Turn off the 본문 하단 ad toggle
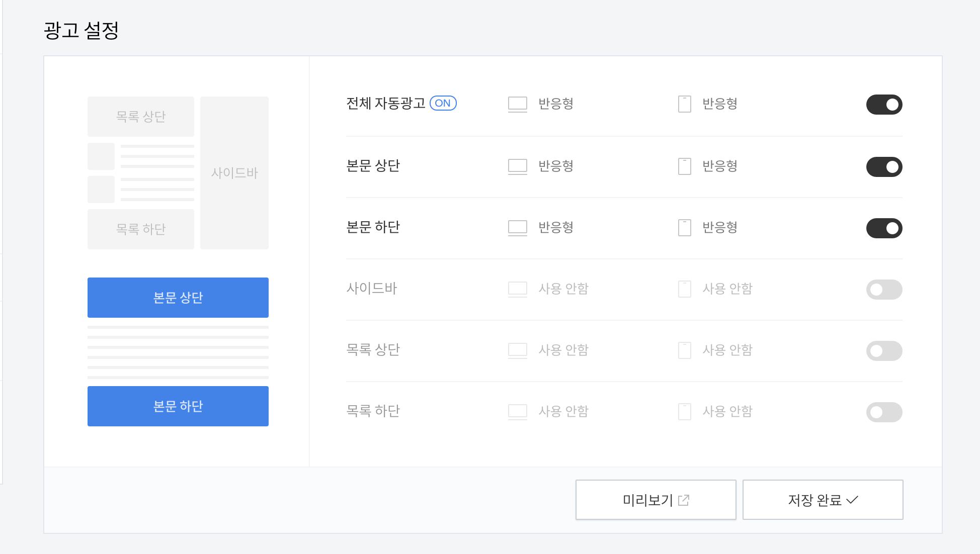The width and height of the screenshot is (980, 554). [x=884, y=228]
